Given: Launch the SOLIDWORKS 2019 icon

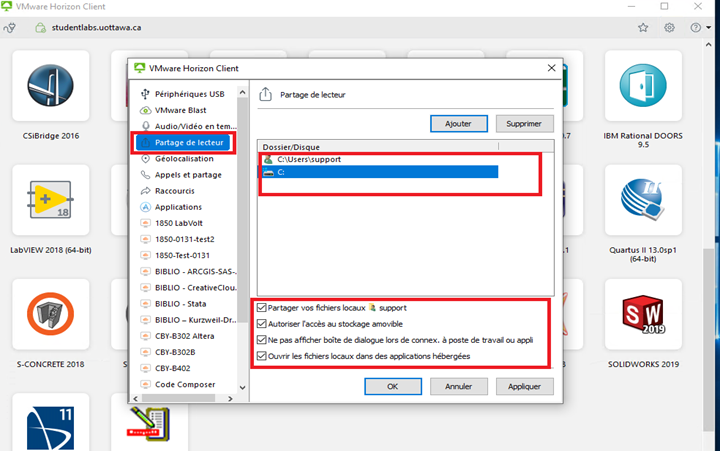Looking at the screenshot, I should [643, 314].
